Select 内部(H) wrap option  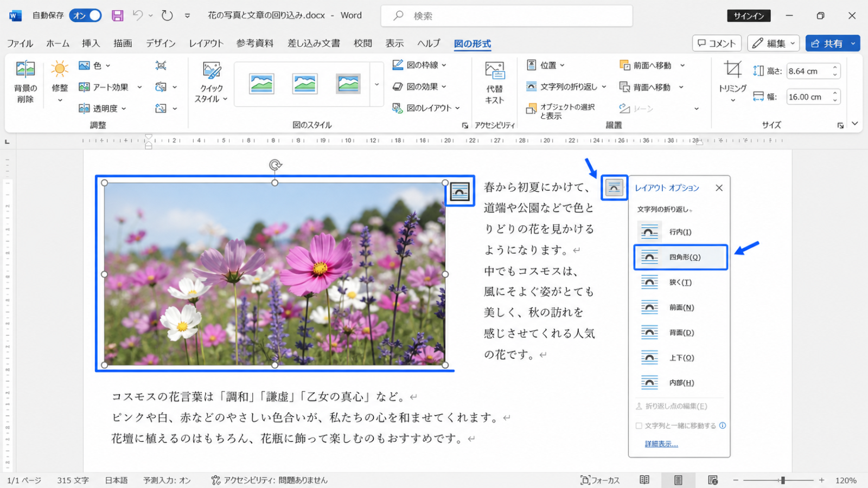coord(680,383)
